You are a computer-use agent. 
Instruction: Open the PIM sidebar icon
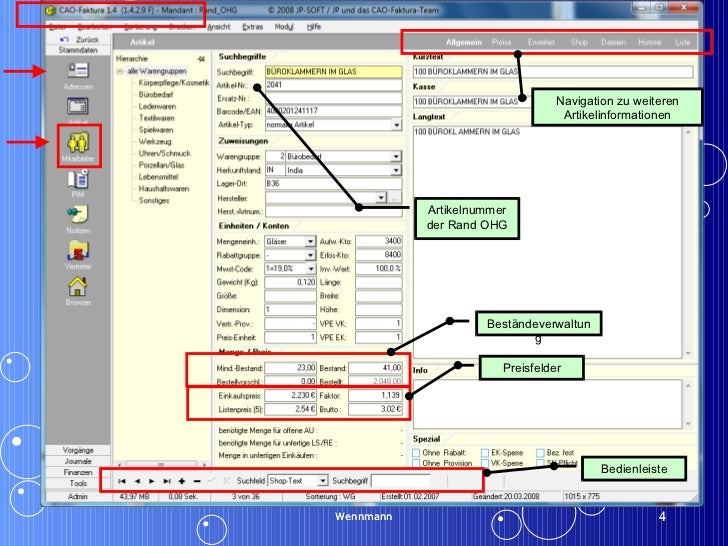coord(78,179)
